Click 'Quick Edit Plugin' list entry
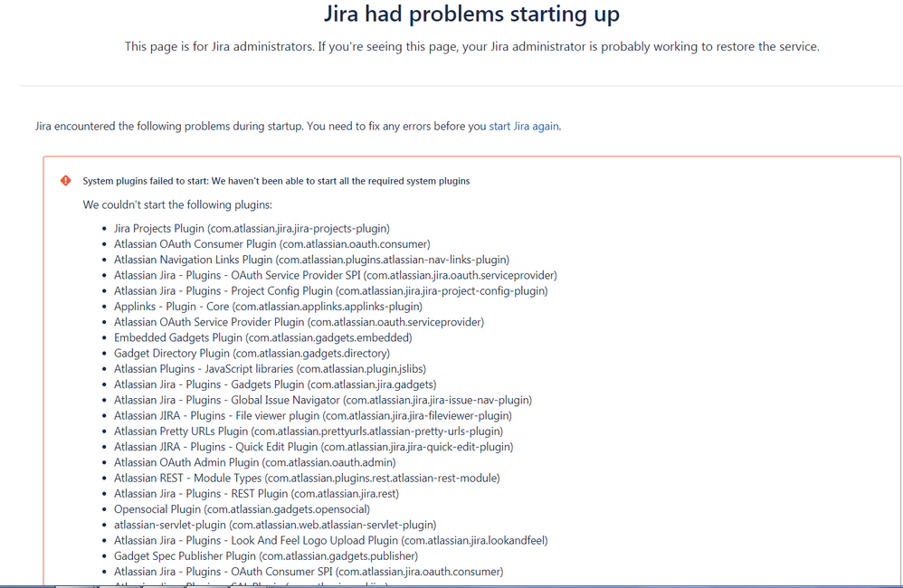The height and width of the screenshot is (588, 903). 313,446
